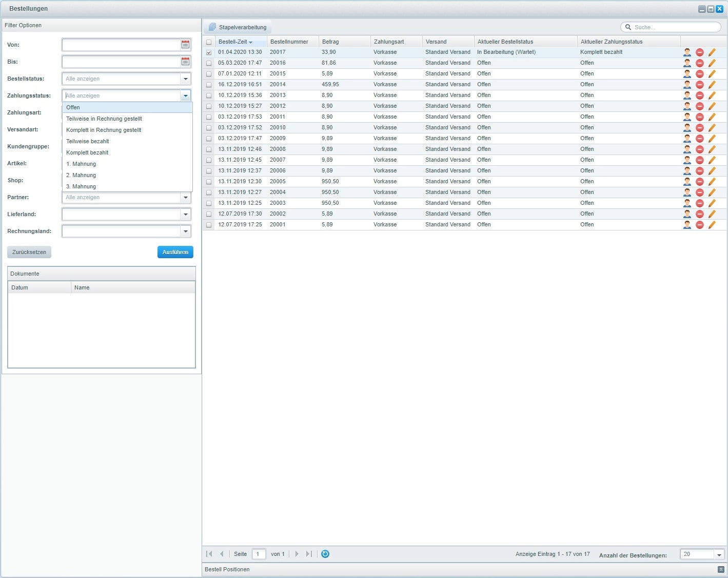Open customer icon for order 20016

[x=687, y=63]
